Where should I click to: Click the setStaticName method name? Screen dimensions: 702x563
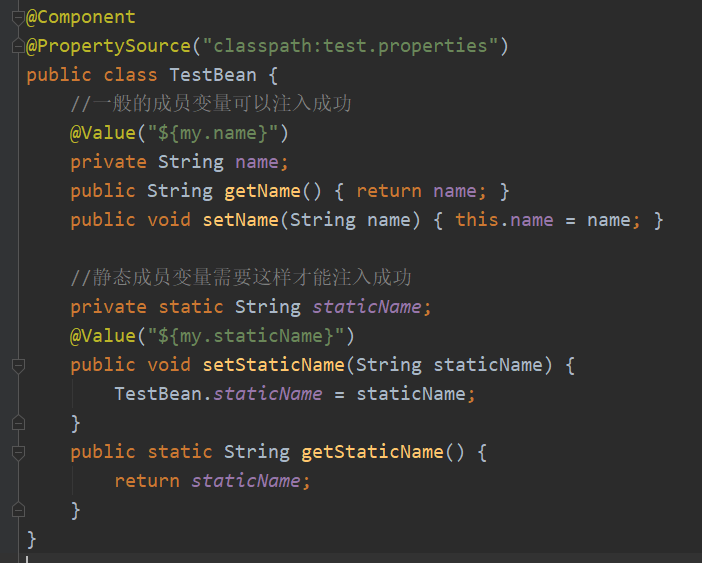click(x=274, y=365)
